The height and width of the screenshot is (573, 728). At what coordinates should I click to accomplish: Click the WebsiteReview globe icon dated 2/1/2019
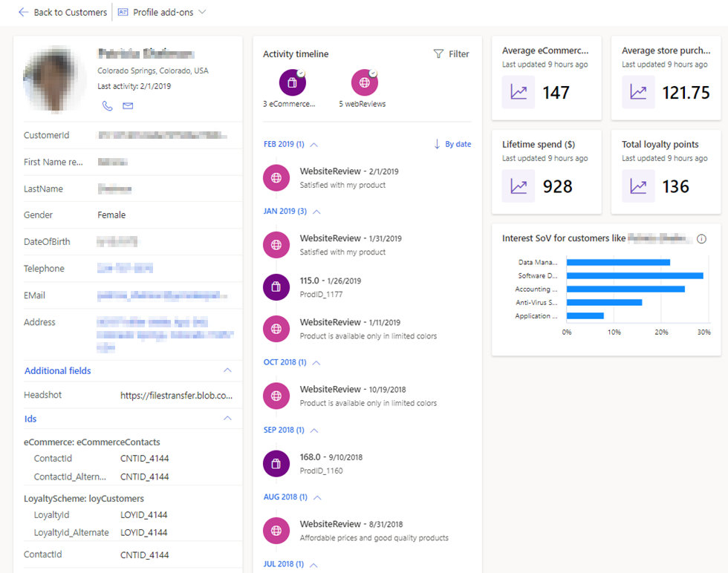click(276, 177)
